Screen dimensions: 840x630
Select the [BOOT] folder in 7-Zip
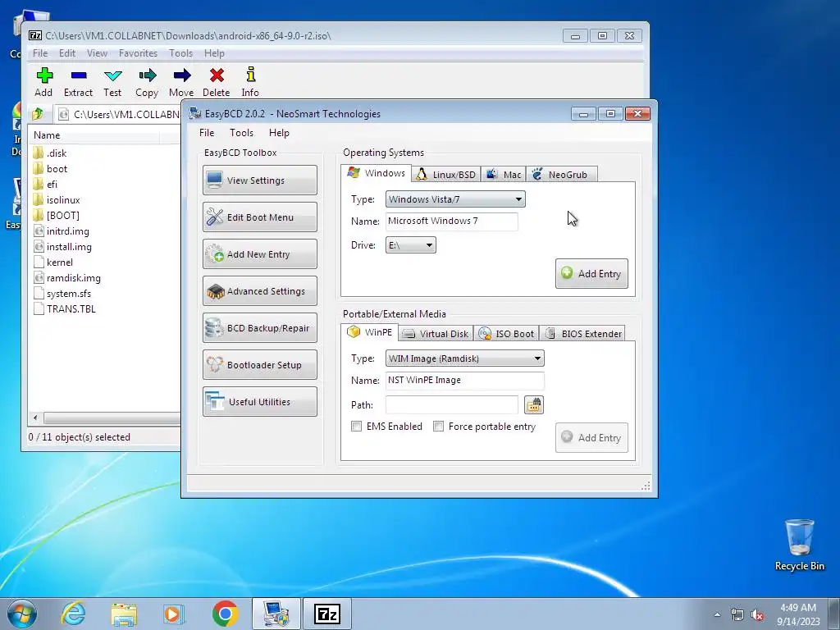tap(57, 216)
